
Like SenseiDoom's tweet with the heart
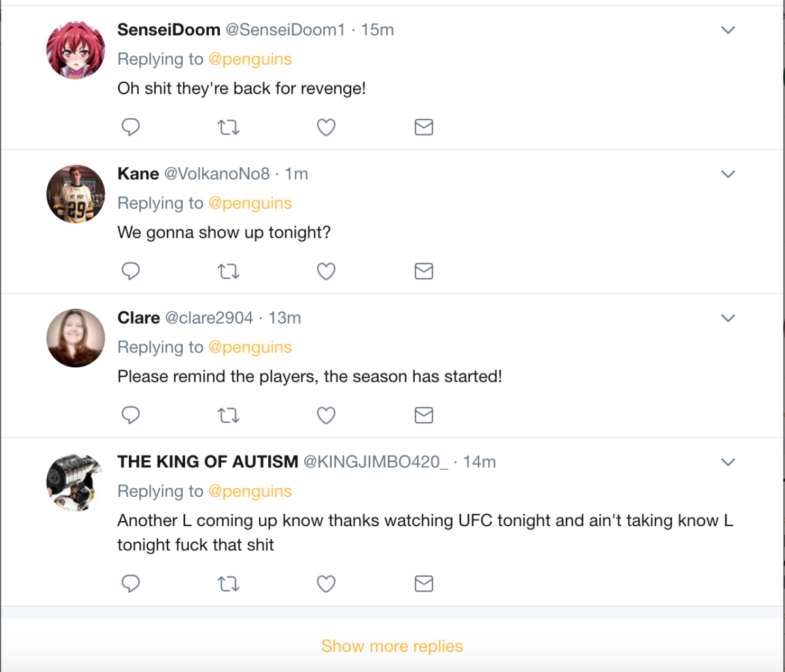[326, 127]
